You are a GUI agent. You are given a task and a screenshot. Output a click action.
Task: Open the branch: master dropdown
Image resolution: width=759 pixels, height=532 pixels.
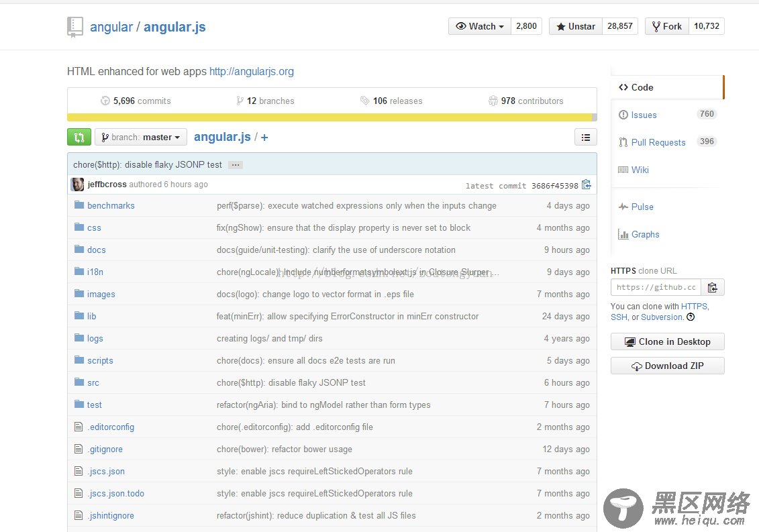pos(141,138)
